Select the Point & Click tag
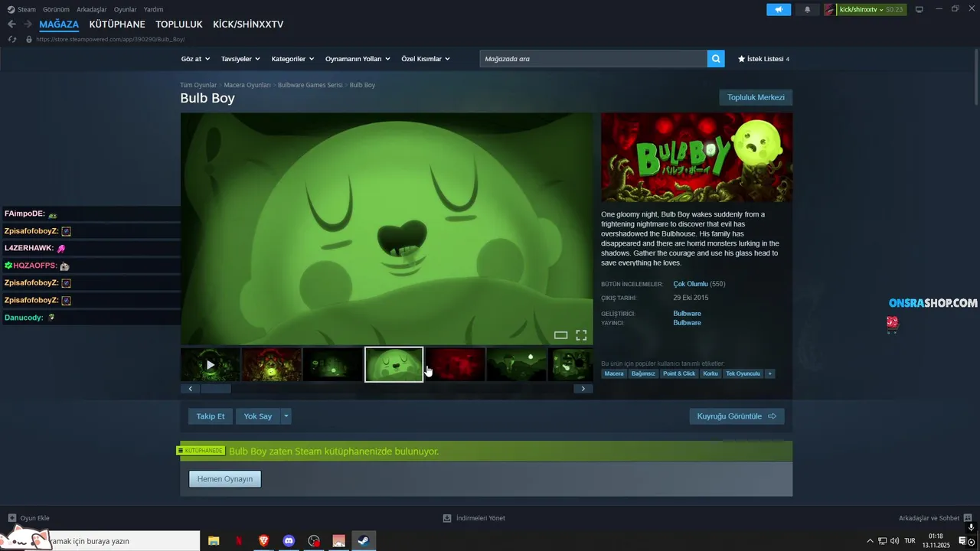 [x=679, y=373]
